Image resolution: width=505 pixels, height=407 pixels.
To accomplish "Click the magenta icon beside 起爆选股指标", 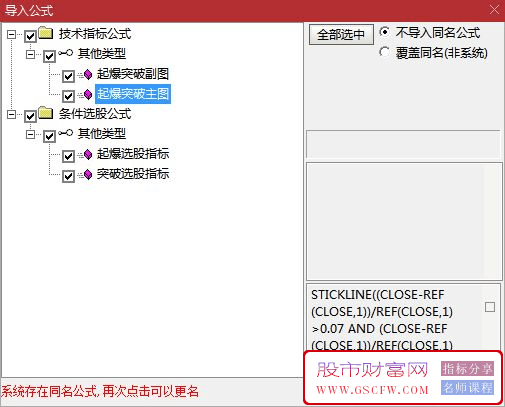I will pyautogui.click(x=88, y=154).
